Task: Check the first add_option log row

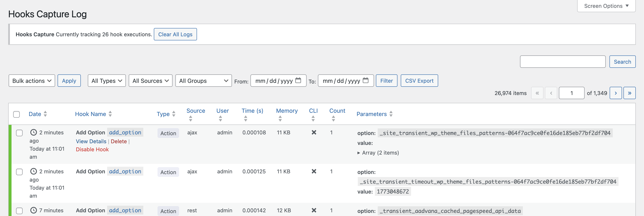Action: pyautogui.click(x=19, y=133)
